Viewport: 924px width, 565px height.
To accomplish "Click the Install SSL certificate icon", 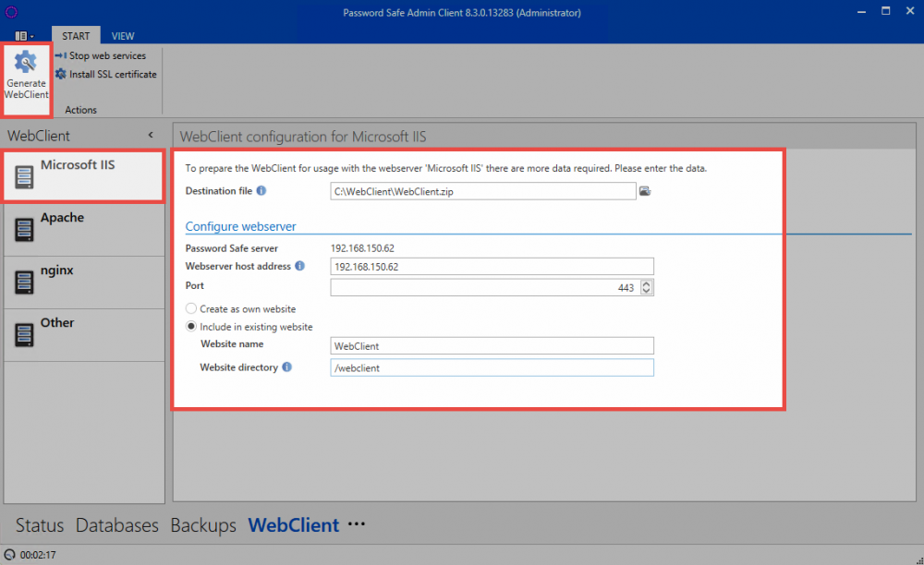I will pyautogui.click(x=61, y=75).
